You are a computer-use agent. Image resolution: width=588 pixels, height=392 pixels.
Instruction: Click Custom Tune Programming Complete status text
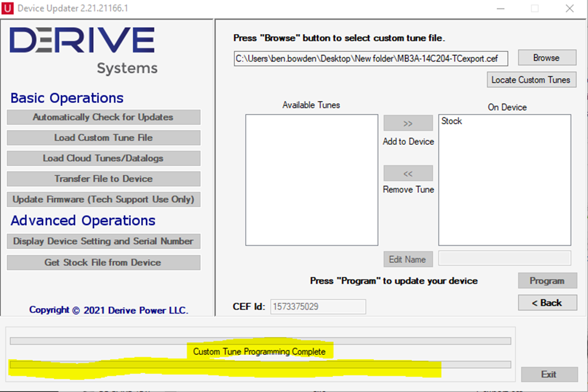[x=260, y=352]
